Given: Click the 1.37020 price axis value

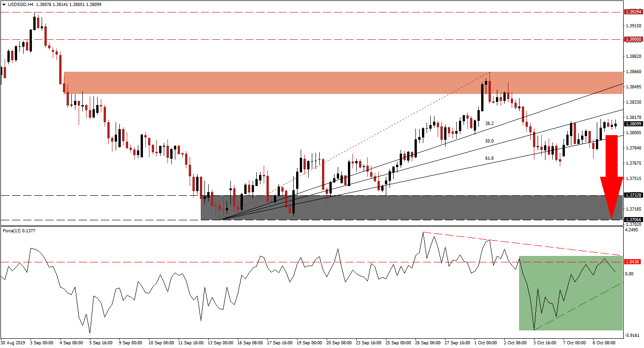Looking at the screenshot, I should (633, 224).
